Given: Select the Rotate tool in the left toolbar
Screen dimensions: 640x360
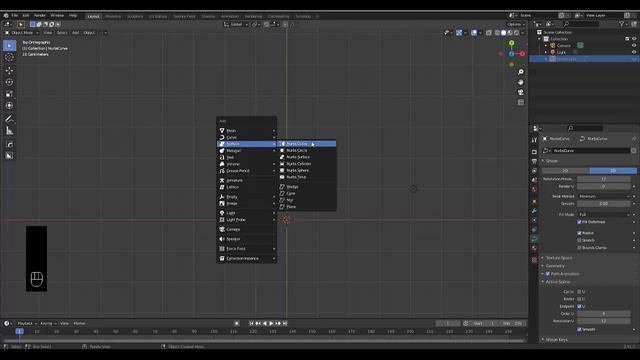Looking at the screenshot, I should coord(9,82).
